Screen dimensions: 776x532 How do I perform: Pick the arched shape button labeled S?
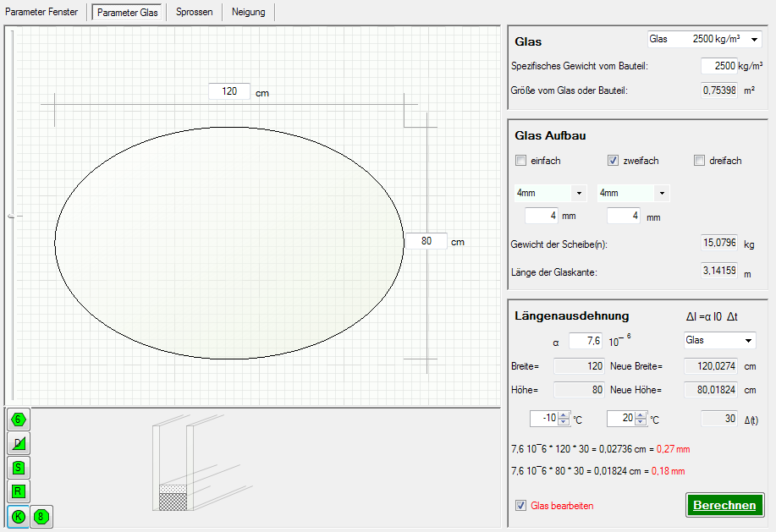click(19, 468)
